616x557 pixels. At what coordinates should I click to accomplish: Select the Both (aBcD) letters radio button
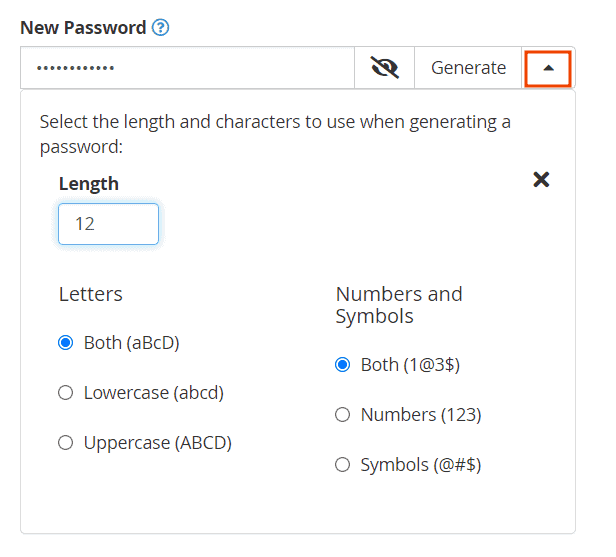coord(66,343)
